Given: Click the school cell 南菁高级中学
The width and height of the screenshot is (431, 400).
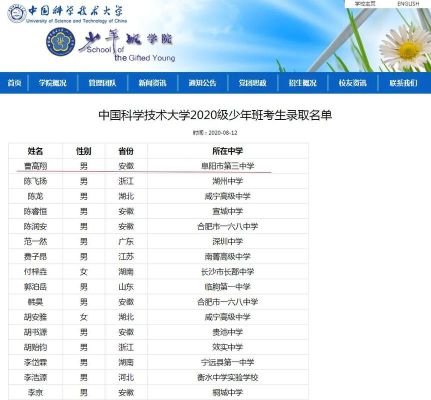Looking at the screenshot, I should pyautogui.click(x=228, y=257).
